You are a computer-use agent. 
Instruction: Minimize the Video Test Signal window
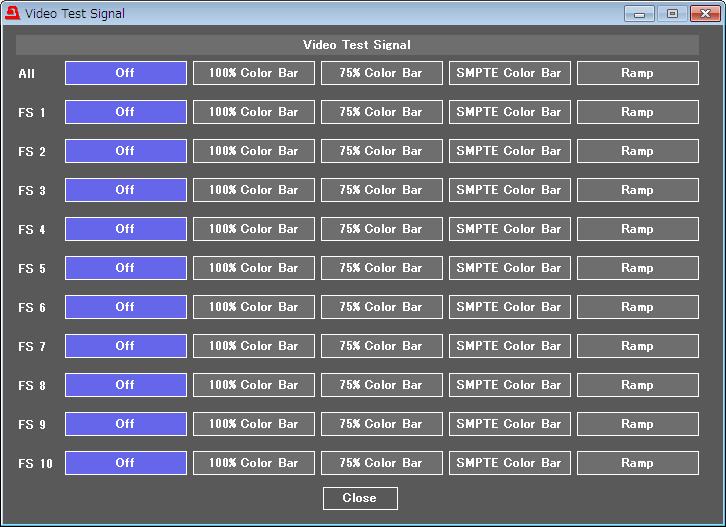640,14
